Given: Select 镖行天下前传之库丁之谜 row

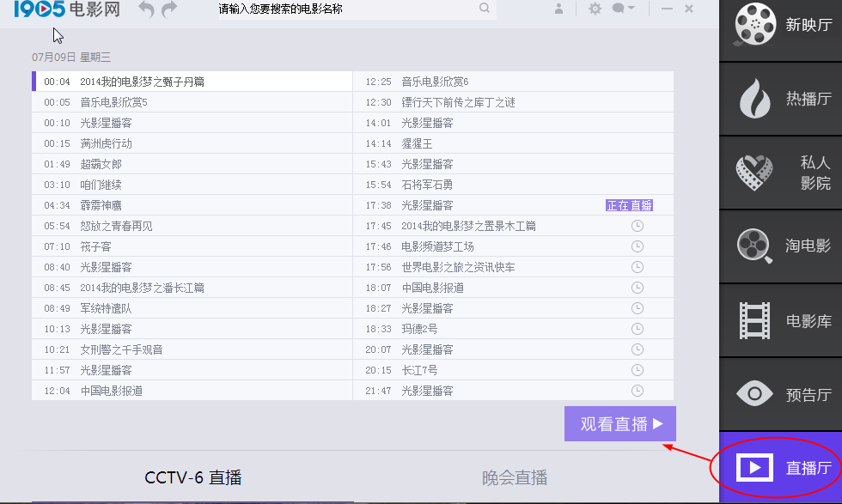Looking at the screenshot, I should (514, 102).
